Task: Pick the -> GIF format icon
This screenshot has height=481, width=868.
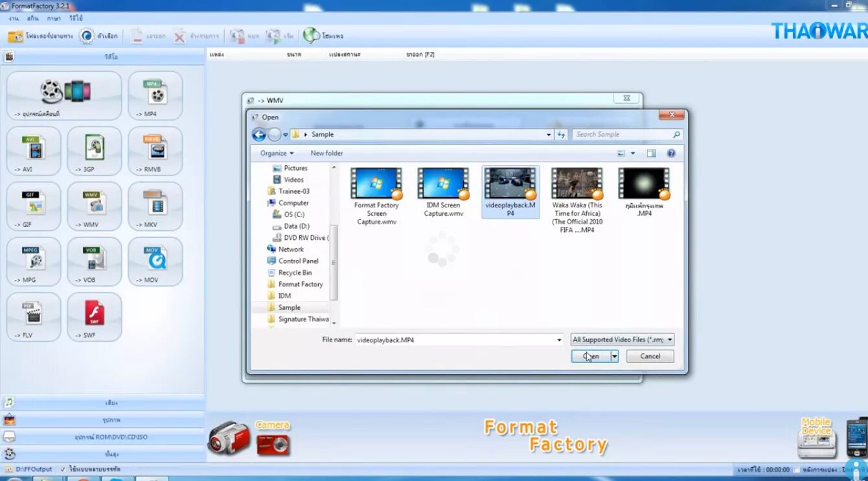Action: [34, 206]
